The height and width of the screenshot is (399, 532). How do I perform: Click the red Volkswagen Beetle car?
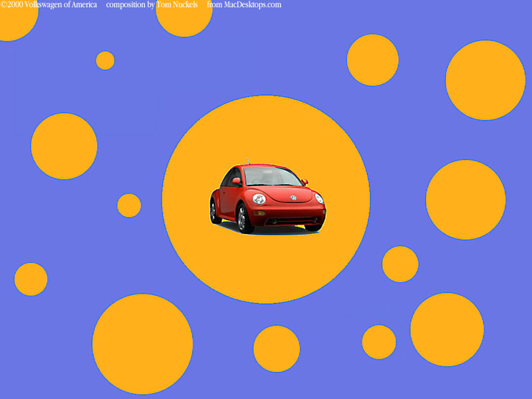coord(267,198)
